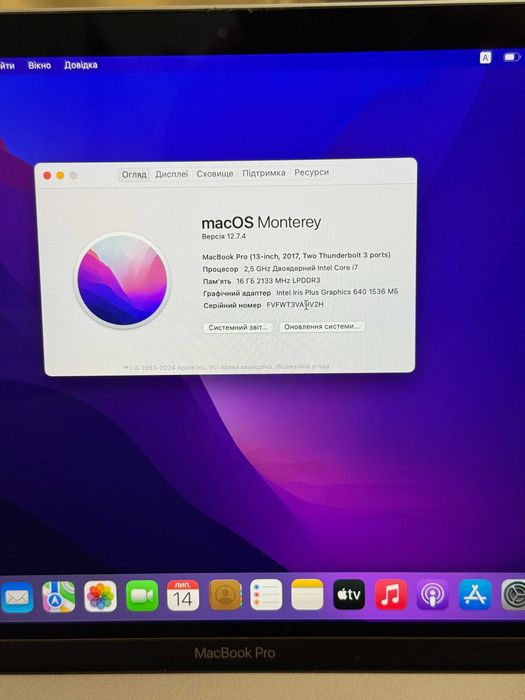
Task: Open Calendar showing date 14
Action: click(x=183, y=595)
